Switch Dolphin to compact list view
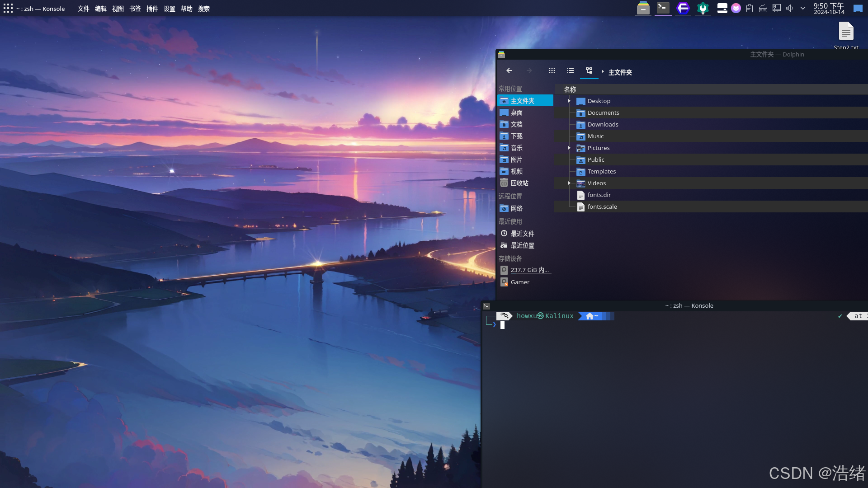Image resolution: width=868 pixels, height=488 pixels. (571, 70)
